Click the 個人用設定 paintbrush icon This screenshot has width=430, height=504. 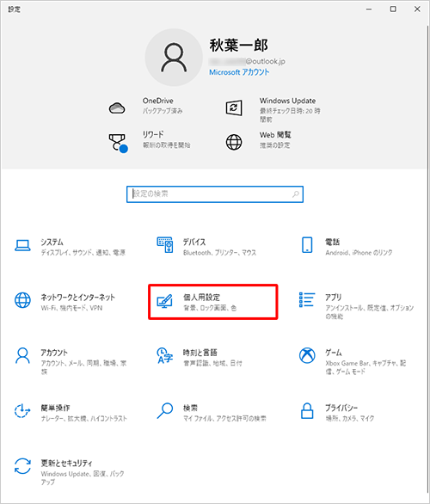pos(164,301)
